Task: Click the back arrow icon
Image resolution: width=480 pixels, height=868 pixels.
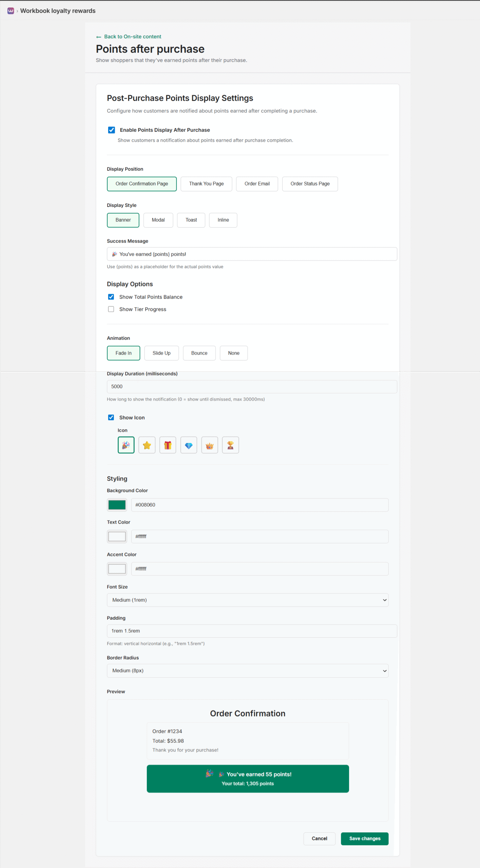Action: pos(98,37)
